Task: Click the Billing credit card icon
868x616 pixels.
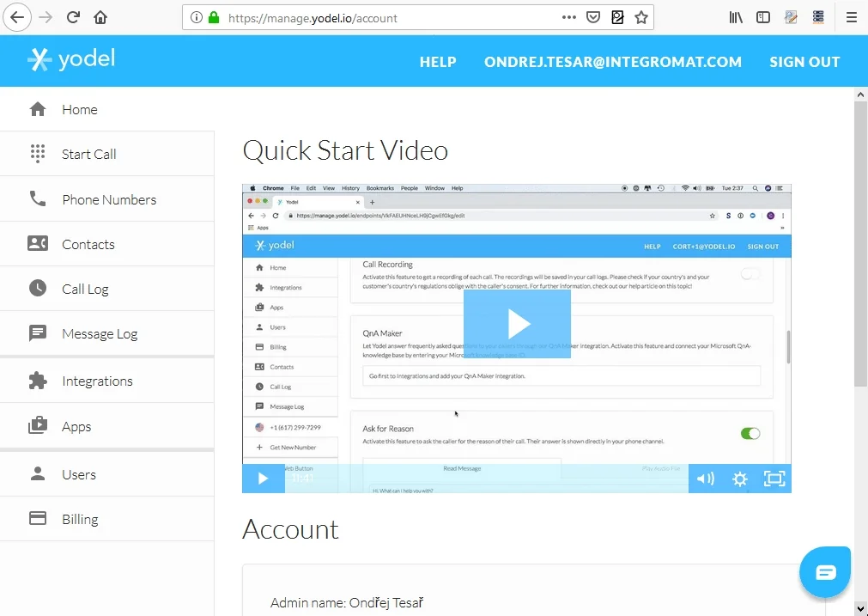Action: tap(38, 519)
